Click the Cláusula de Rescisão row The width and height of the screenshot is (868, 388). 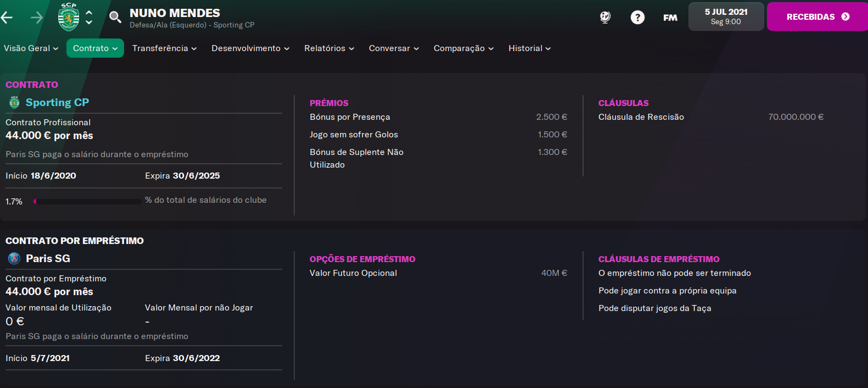(x=711, y=117)
